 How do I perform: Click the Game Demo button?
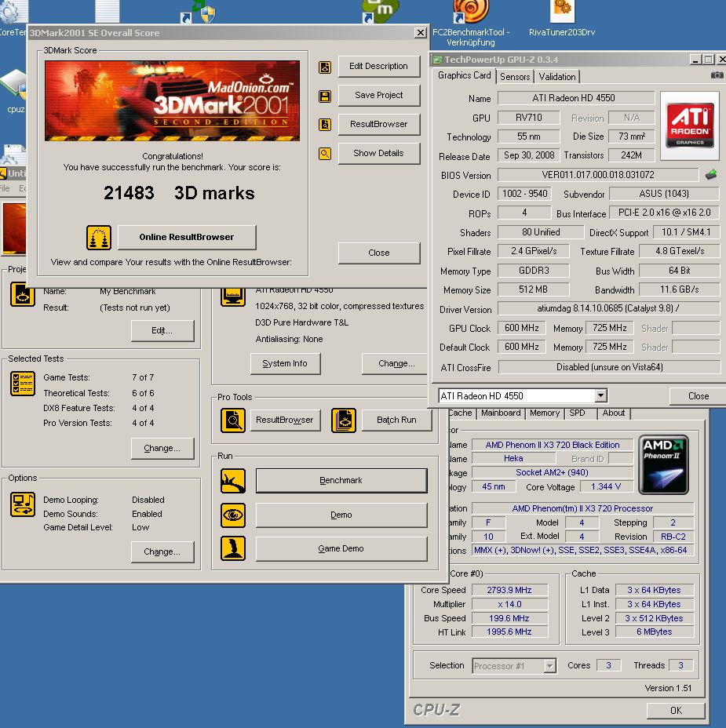(x=341, y=549)
